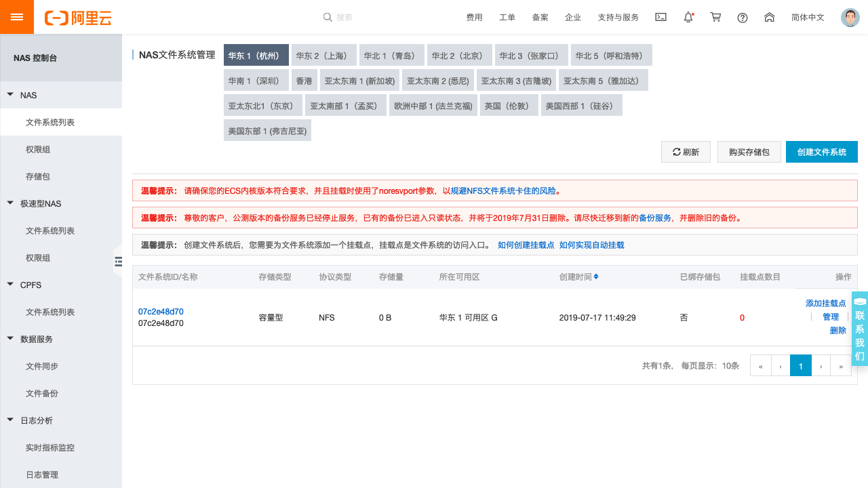Open the hamburger menu at top left
868x488 pixels.
click(x=16, y=16)
